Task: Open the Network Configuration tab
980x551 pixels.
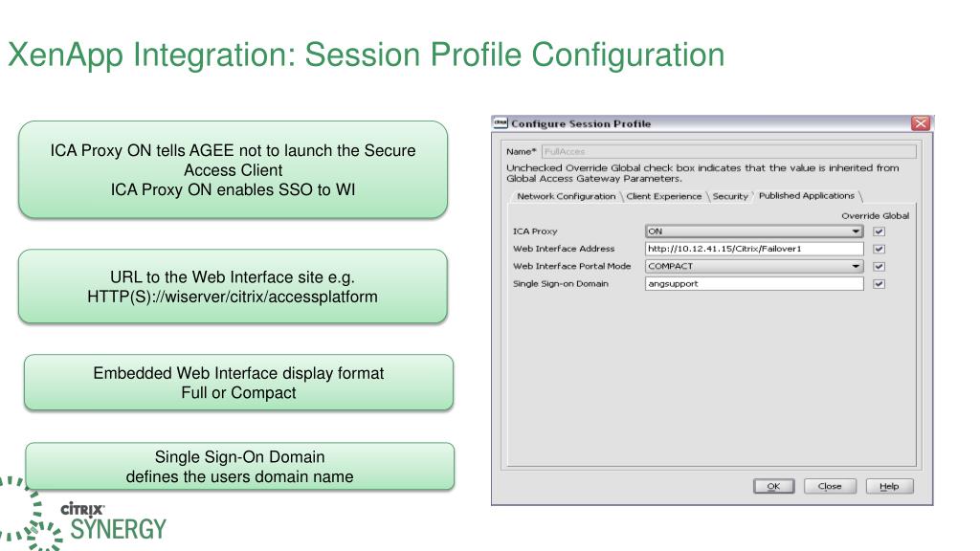Action: point(565,196)
